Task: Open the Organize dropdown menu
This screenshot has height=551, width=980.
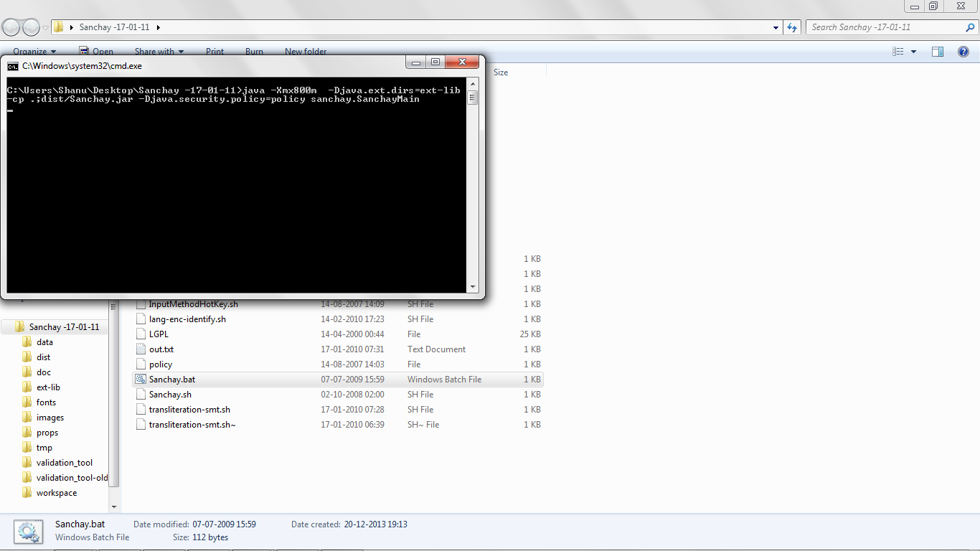Action: (34, 52)
